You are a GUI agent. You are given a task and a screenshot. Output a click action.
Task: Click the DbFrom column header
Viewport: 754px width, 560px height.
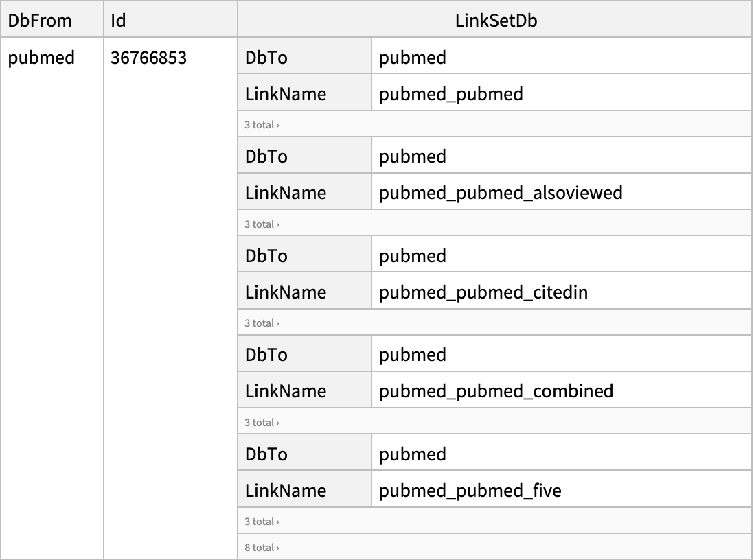[40, 21]
